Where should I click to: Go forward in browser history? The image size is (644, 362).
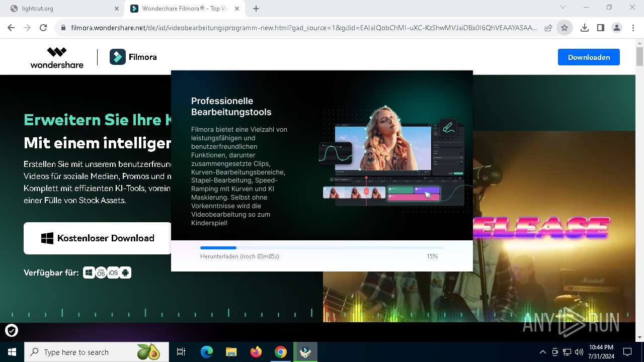pos(27,28)
